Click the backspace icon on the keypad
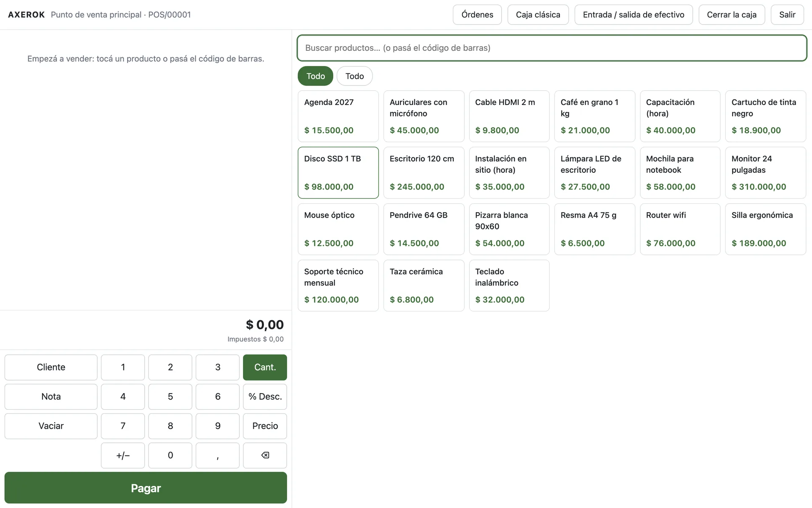The height and width of the screenshot is (508, 812). (265, 456)
